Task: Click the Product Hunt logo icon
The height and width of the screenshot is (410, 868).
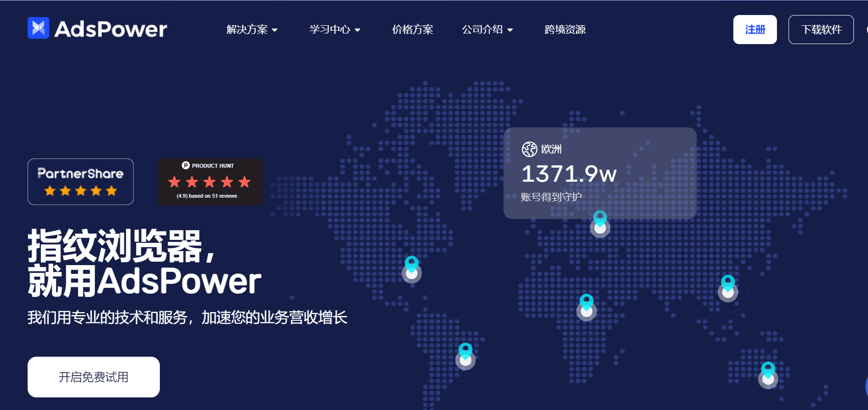Action: click(186, 165)
